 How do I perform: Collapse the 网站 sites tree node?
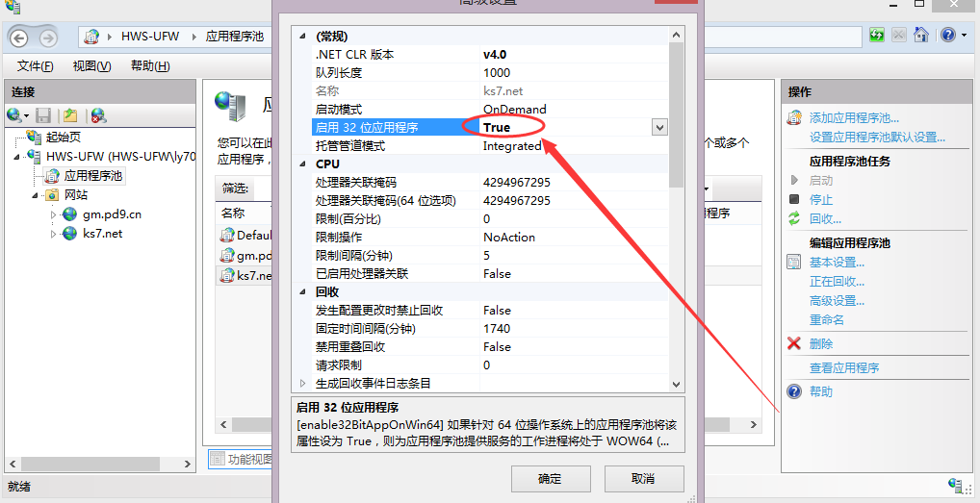point(37,195)
